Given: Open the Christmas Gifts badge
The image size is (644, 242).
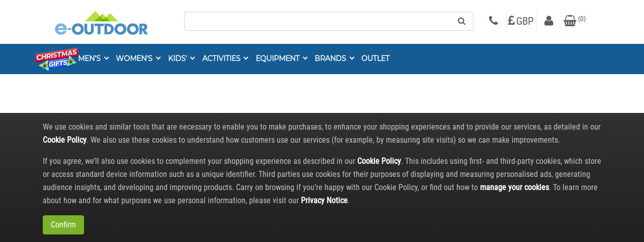Looking at the screenshot, I should point(56,58).
